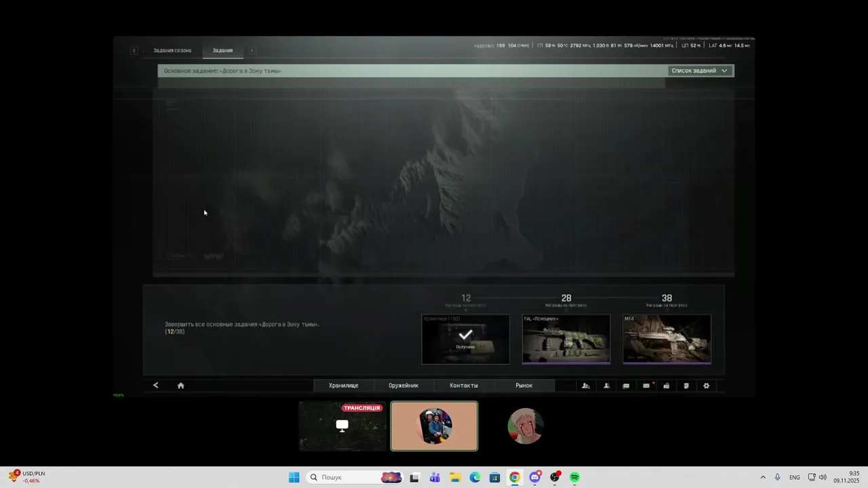Click the 28 progress milestone marker
Viewport: 868px width, 488px height.
point(566,298)
